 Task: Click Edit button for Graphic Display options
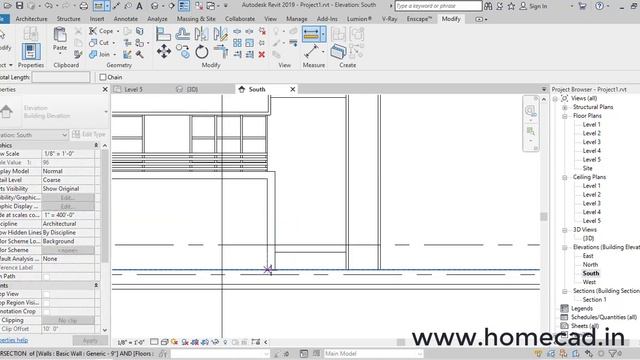[x=68, y=206]
